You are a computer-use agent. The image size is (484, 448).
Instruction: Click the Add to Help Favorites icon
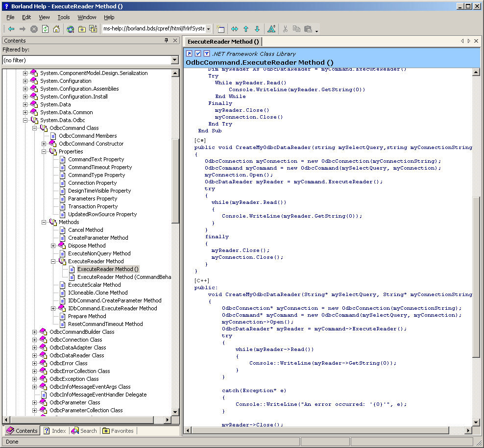(x=93, y=29)
